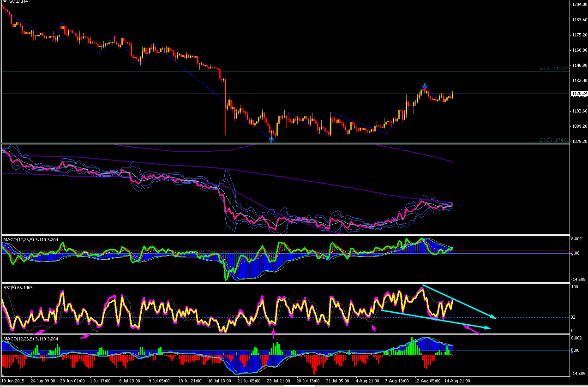Click the RSI dotted 32 level value on scale
Viewport: 588px width, 387px height.
click(x=575, y=317)
